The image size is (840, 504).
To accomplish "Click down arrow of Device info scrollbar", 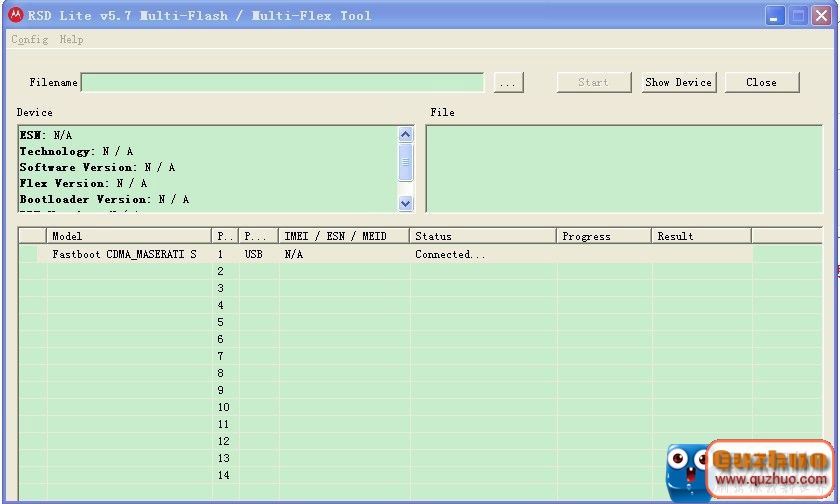I will 406,203.
